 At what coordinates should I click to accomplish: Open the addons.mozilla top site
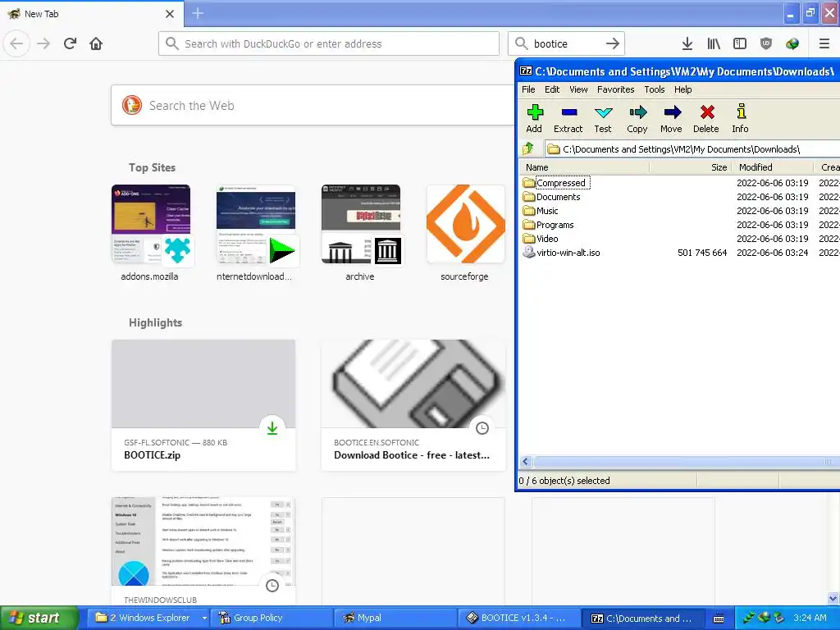tap(151, 234)
